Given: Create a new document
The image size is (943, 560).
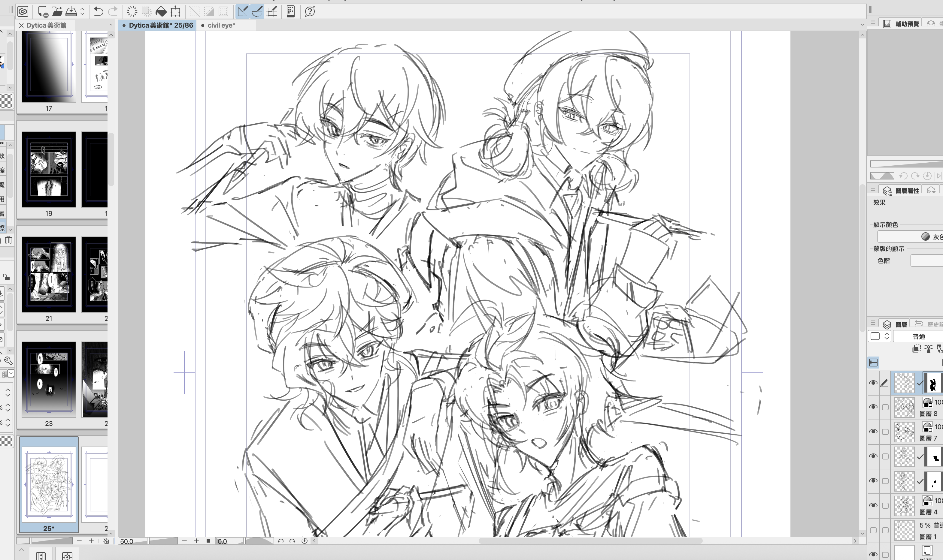Looking at the screenshot, I should click(x=43, y=11).
